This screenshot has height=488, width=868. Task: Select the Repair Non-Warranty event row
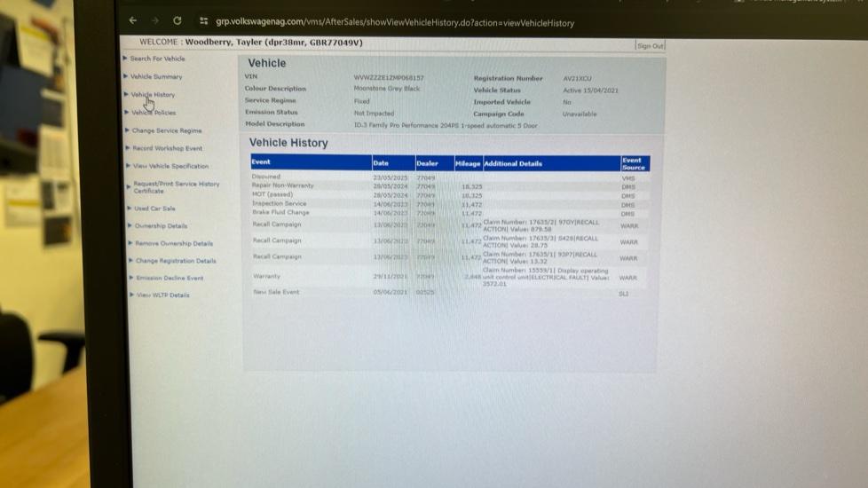450,186
